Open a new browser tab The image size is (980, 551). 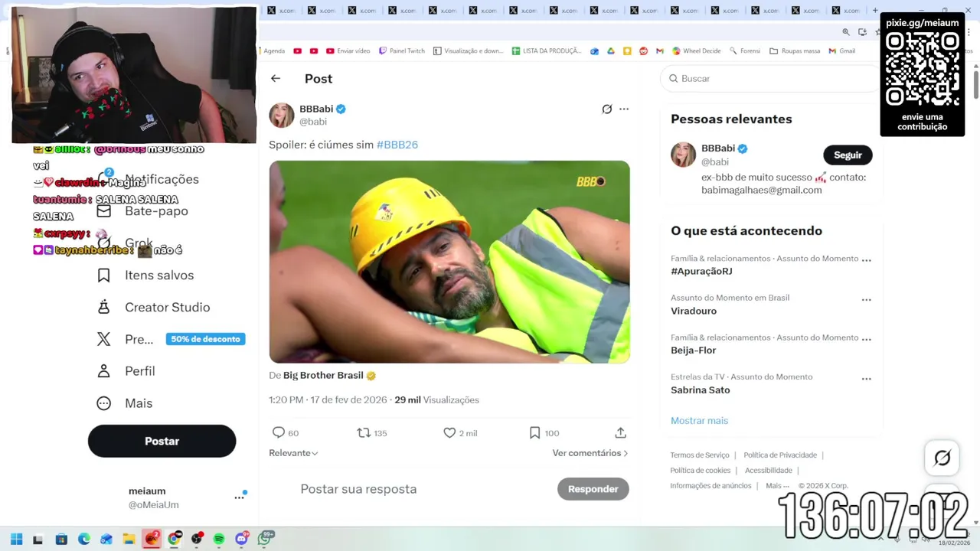[875, 10]
